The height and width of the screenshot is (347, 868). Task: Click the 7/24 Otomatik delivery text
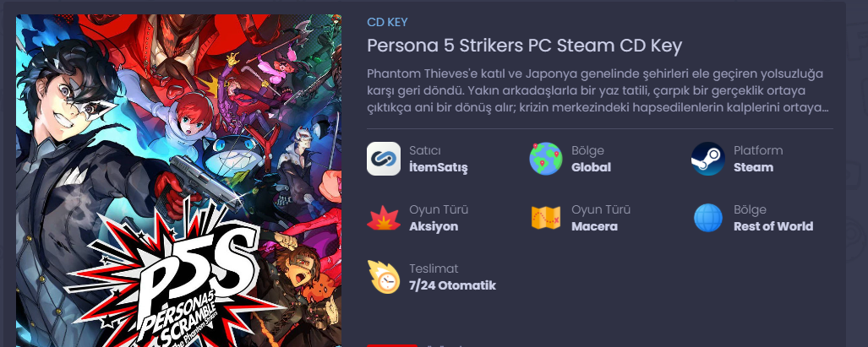click(452, 285)
